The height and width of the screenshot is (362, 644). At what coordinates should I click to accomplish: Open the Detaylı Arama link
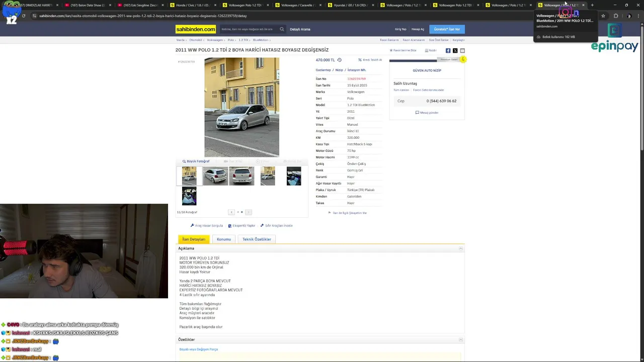click(300, 29)
